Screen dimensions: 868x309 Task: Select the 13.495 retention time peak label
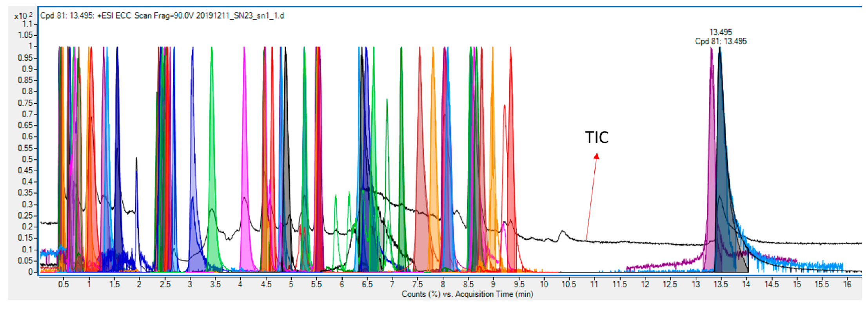[x=720, y=32]
